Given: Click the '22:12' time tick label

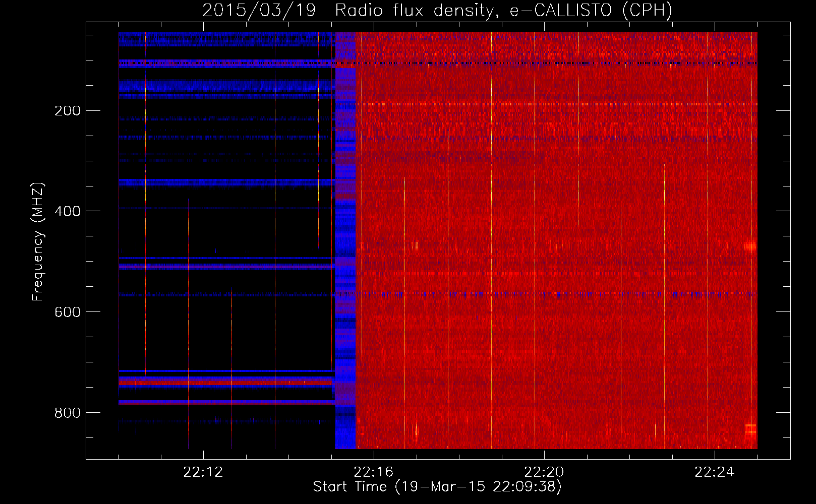Looking at the screenshot, I should (203, 472).
